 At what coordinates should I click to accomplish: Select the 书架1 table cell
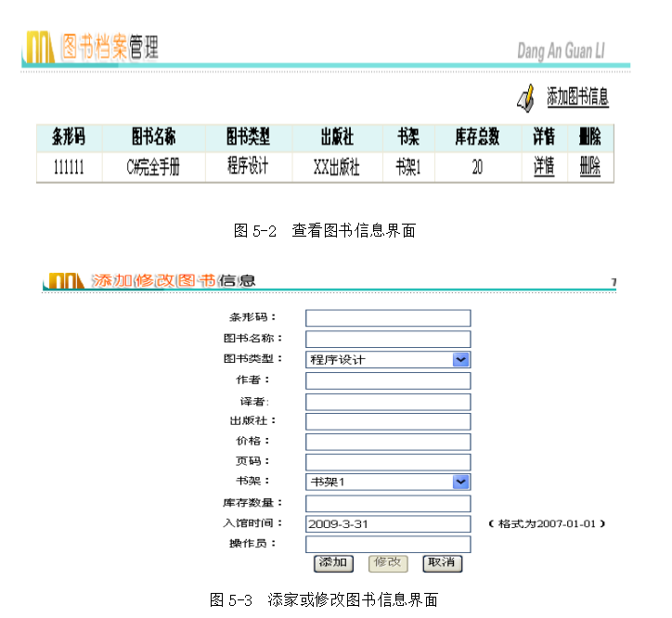(x=408, y=167)
